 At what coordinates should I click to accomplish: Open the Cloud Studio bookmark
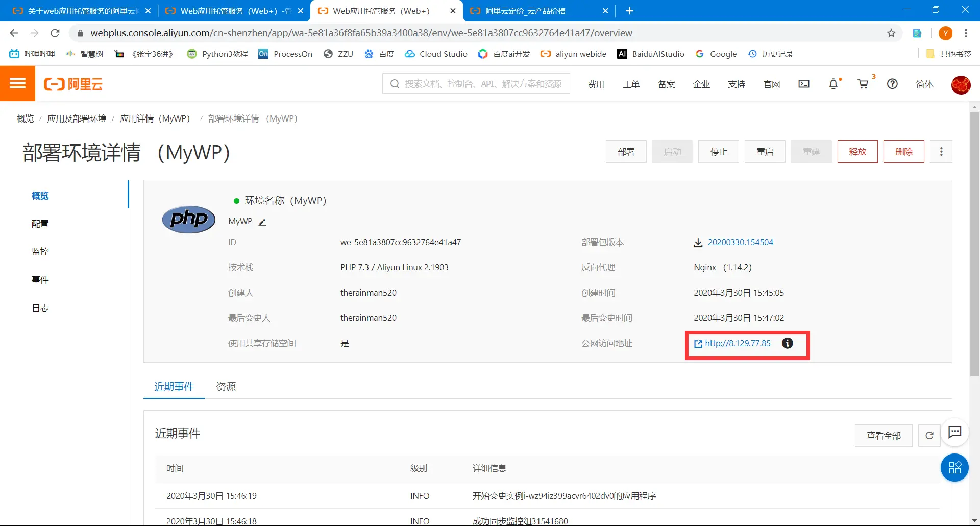pyautogui.click(x=436, y=54)
